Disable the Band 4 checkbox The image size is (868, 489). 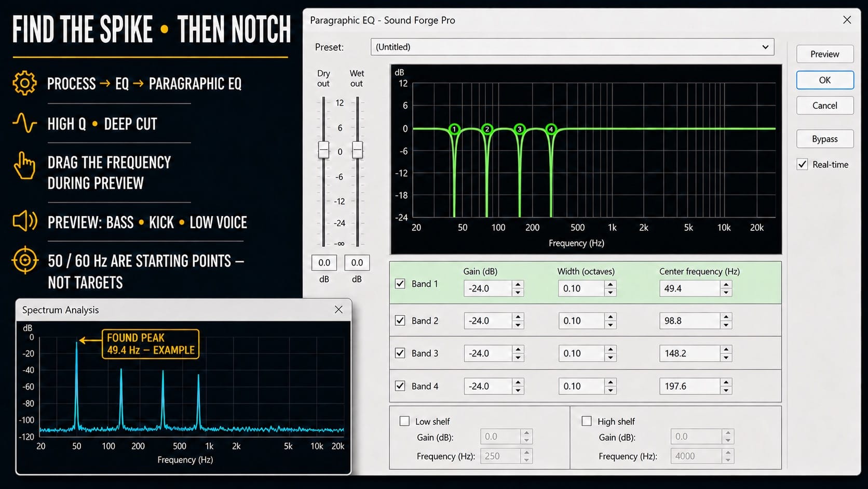[x=400, y=386]
